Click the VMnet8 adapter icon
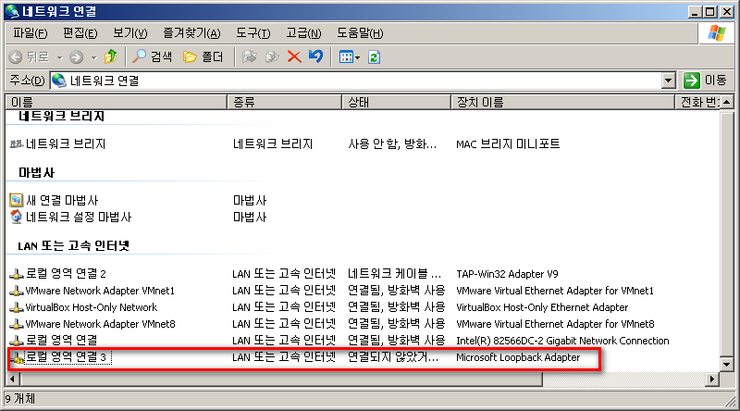 pyautogui.click(x=17, y=324)
